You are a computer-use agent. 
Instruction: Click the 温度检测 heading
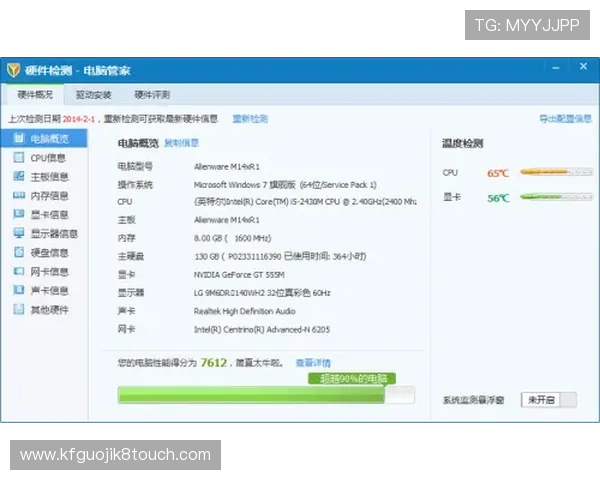tap(462, 143)
